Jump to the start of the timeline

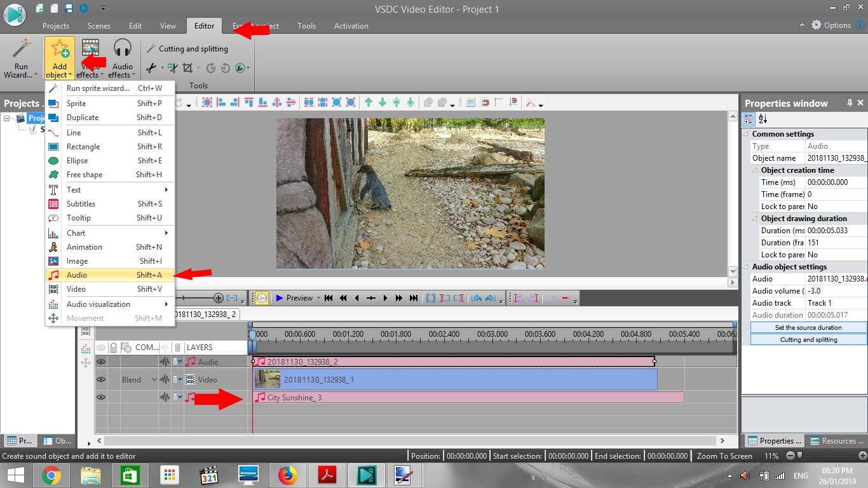[x=329, y=298]
